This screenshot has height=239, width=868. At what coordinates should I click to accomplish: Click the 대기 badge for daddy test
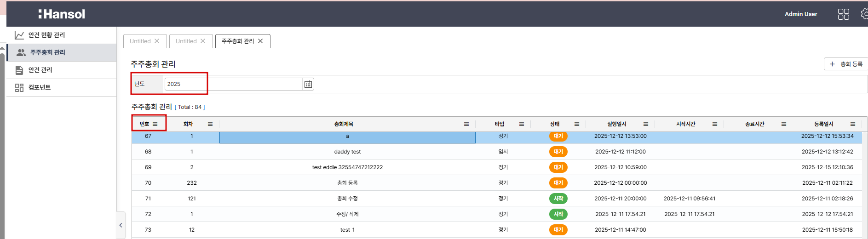tap(558, 152)
